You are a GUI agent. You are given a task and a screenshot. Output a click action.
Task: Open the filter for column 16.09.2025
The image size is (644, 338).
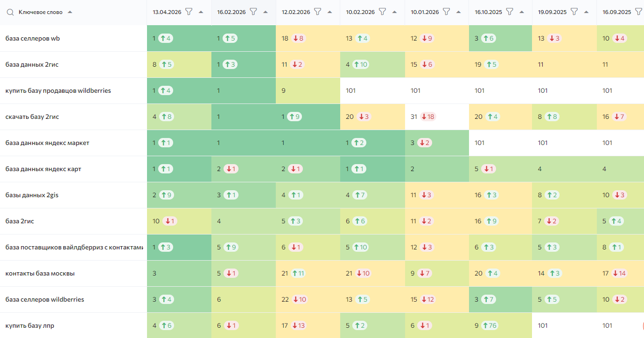click(x=639, y=12)
